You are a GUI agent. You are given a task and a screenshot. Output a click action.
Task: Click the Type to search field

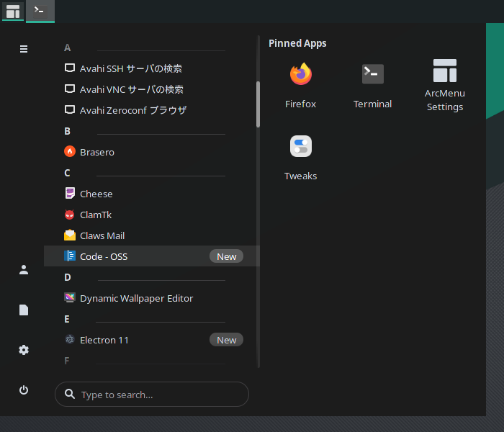(152, 394)
